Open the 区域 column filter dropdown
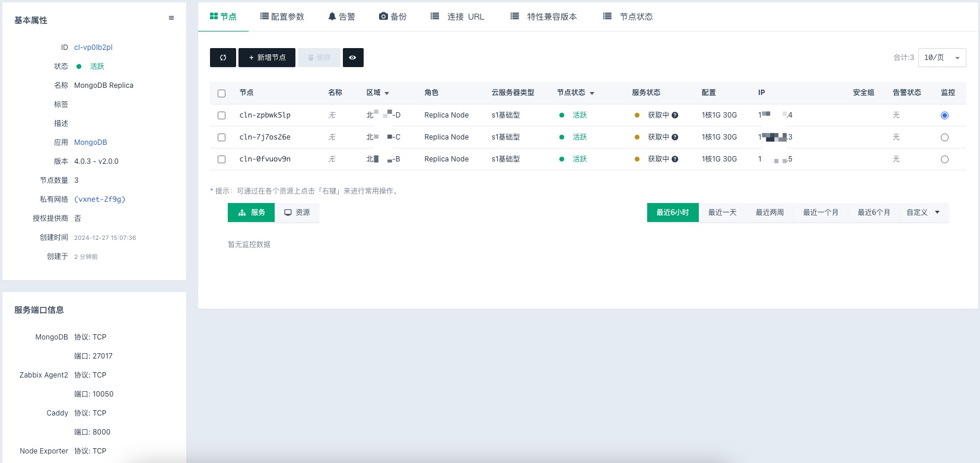 point(387,93)
